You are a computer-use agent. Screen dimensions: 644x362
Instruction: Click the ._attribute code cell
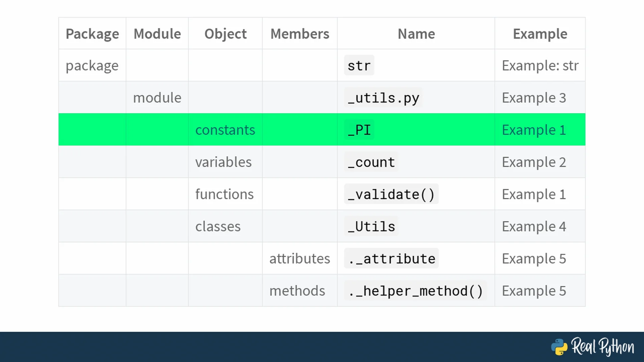click(x=391, y=259)
